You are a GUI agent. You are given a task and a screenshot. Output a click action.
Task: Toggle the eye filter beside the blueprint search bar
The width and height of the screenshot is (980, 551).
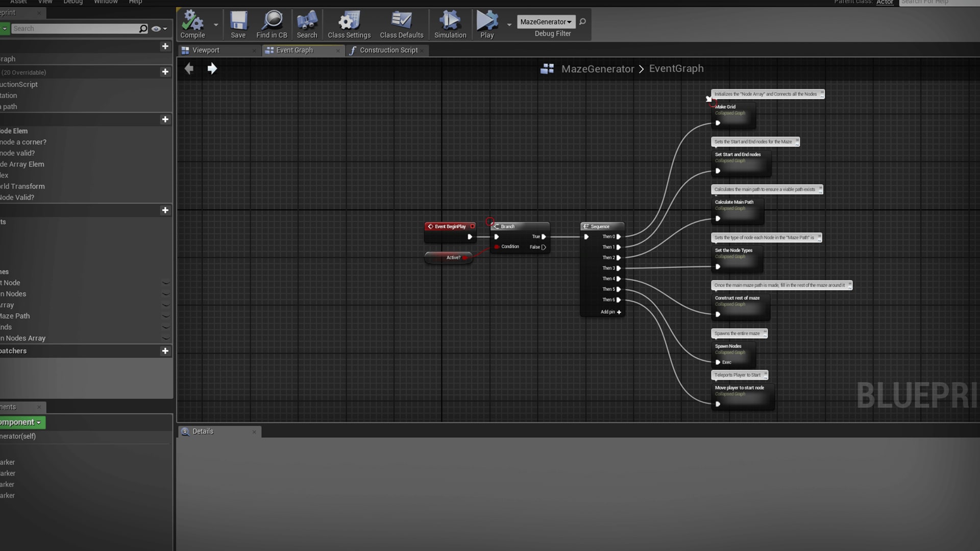(156, 29)
